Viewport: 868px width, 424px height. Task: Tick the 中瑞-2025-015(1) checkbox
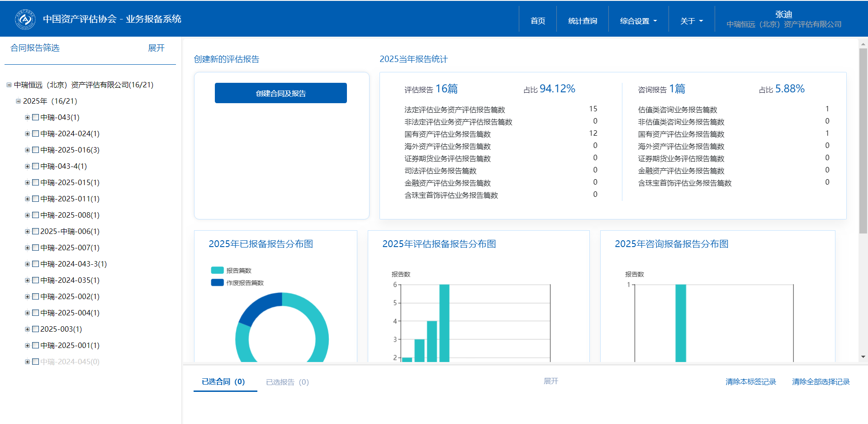(36, 182)
